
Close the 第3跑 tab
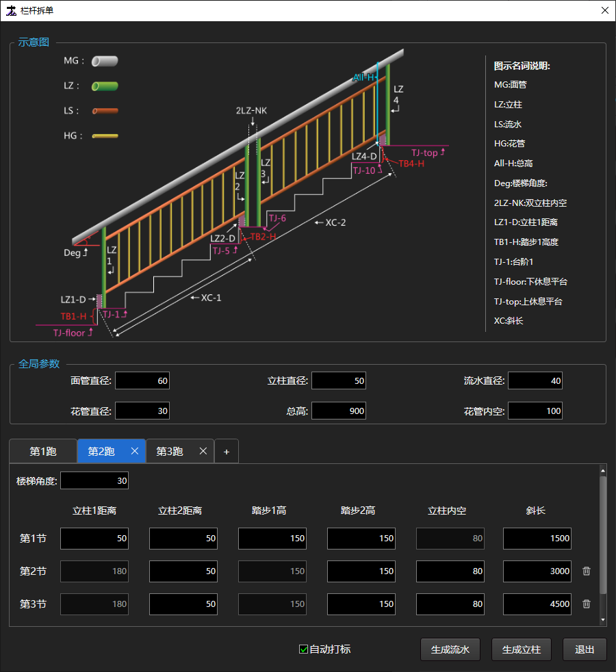[203, 451]
